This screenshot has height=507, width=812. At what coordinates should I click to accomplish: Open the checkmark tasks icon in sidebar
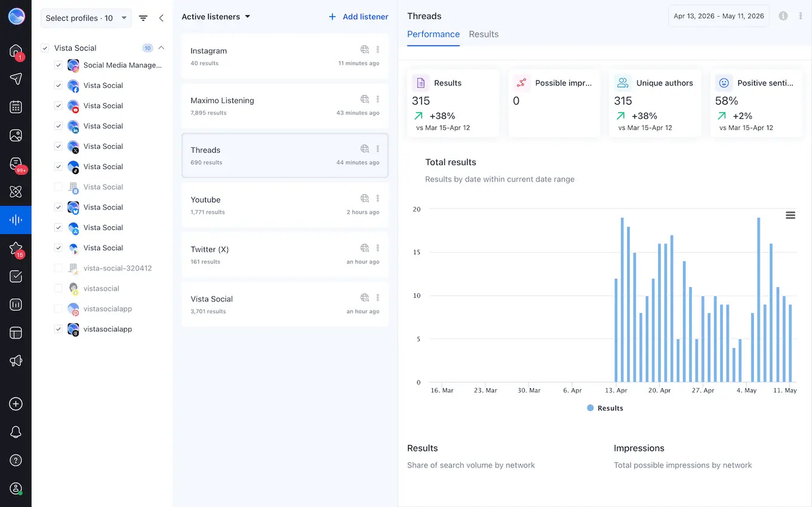pyautogui.click(x=16, y=276)
